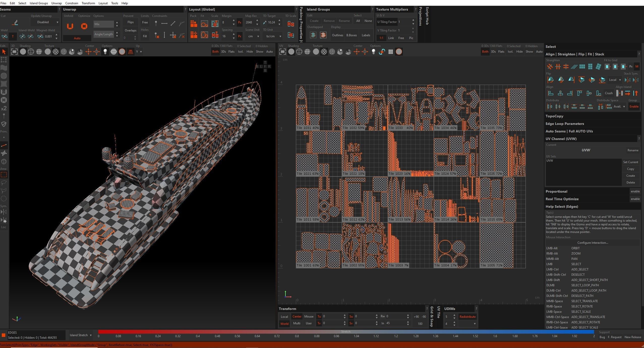Toggle Outlines display in Island Groups

[x=337, y=35]
